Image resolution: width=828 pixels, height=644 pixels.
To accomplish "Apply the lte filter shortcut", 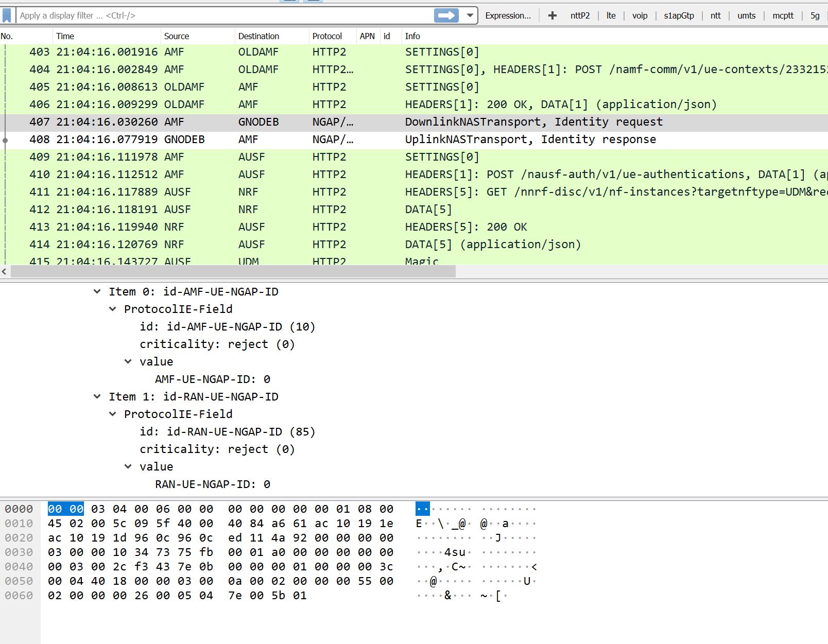I will (611, 15).
